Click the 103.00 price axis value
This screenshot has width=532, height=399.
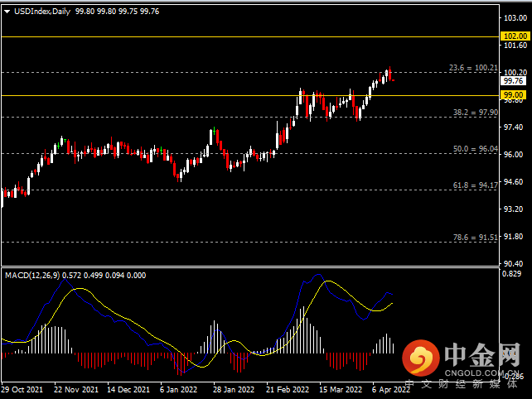click(515, 18)
